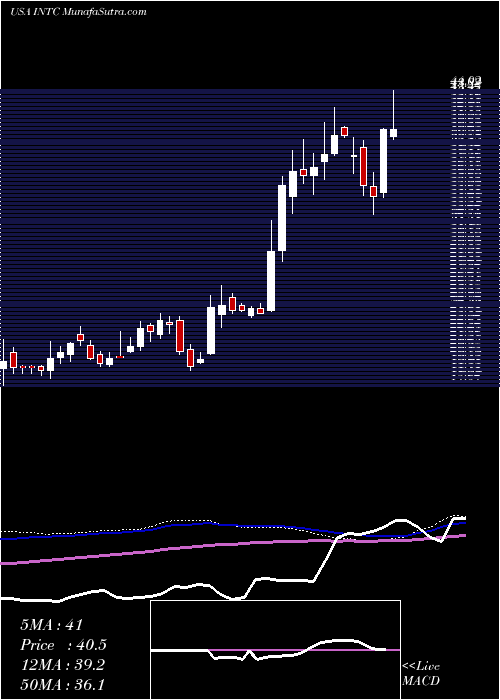Click the blue 12MA moving average line
The height and width of the screenshot is (700, 500).
coord(233,529)
